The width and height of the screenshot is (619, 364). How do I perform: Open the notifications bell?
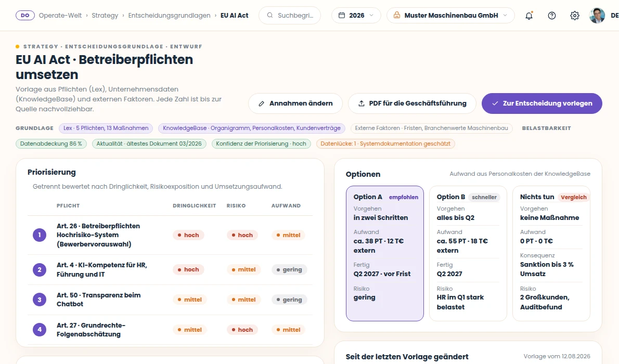point(529,16)
